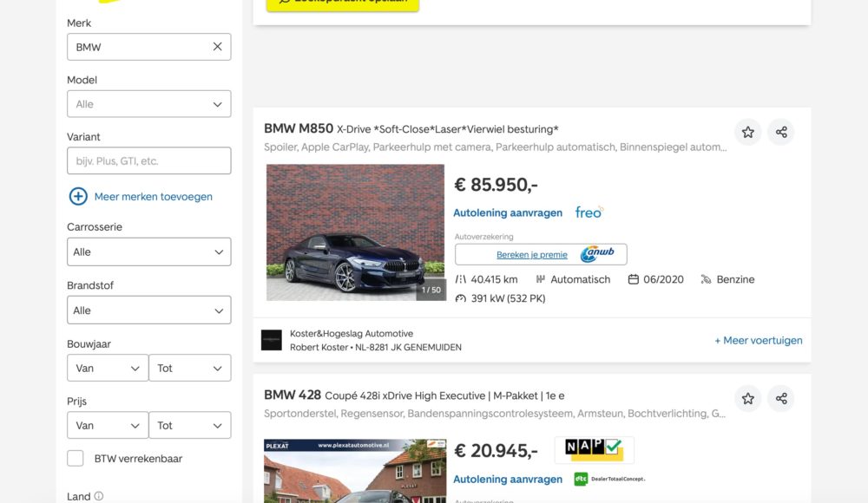Favorite the BMW 428 listing via the star
This screenshot has height=503, width=868.
747,398
